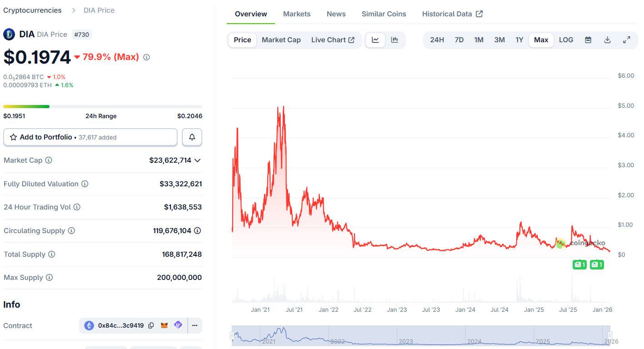Click the $0.1951 24h low value
Image resolution: width=644 pixels, height=349 pixels.
click(14, 116)
